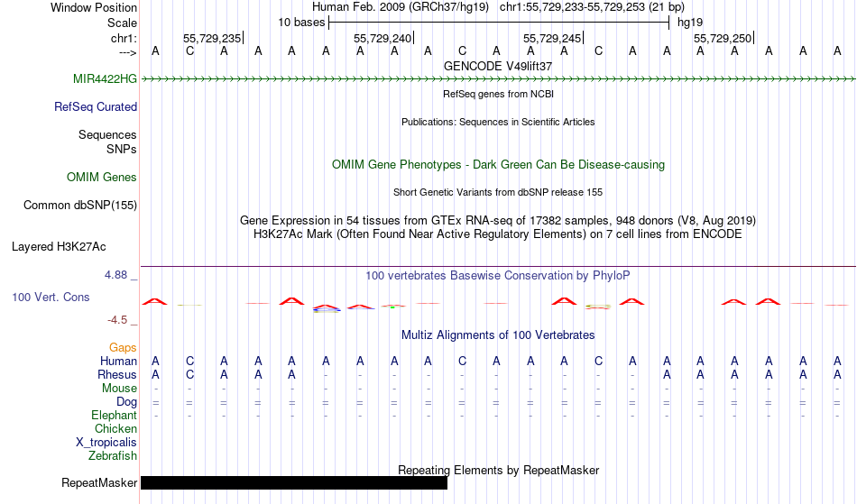The height and width of the screenshot is (504, 857).
Task: Click the Window Position label
Action: tap(94, 7)
